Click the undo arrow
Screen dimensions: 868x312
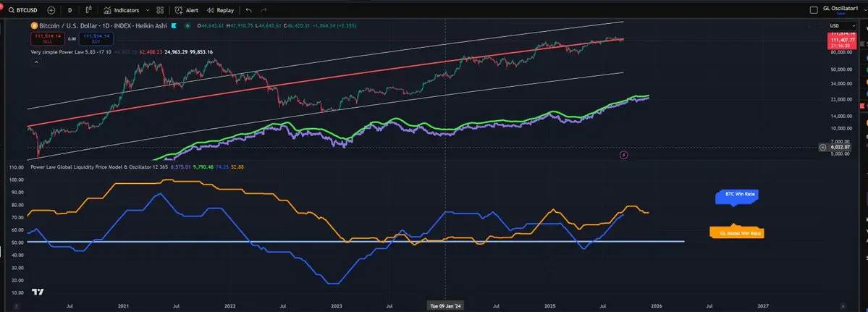click(x=248, y=10)
